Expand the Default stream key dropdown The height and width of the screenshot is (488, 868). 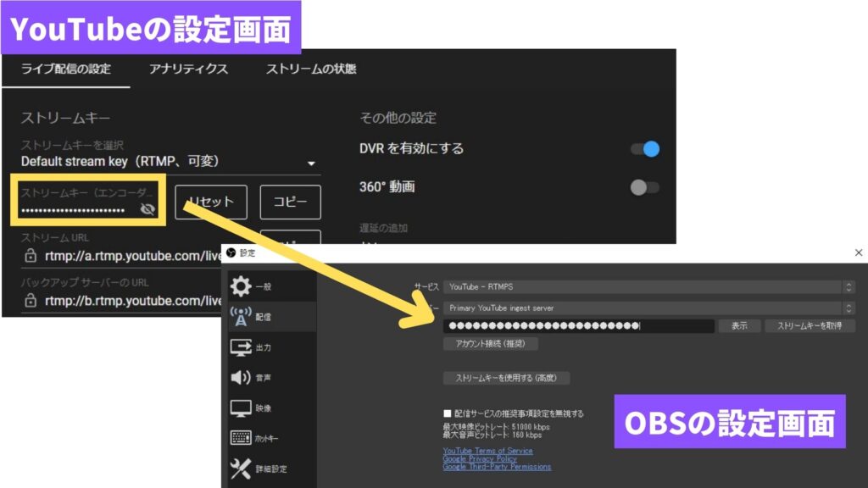click(170, 162)
